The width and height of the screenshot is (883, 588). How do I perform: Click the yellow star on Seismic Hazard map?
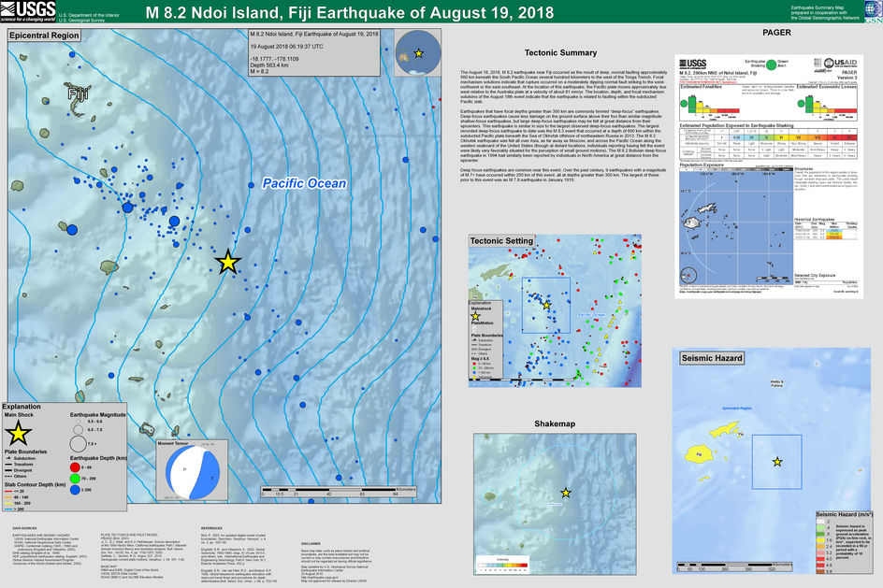(776, 462)
